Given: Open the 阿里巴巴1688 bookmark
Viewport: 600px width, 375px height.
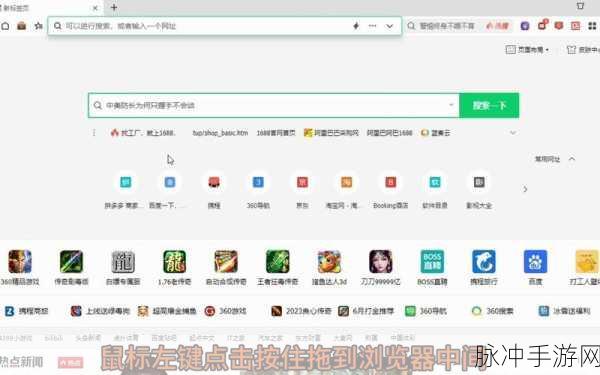Looking at the screenshot, I should pyautogui.click(x=390, y=133).
